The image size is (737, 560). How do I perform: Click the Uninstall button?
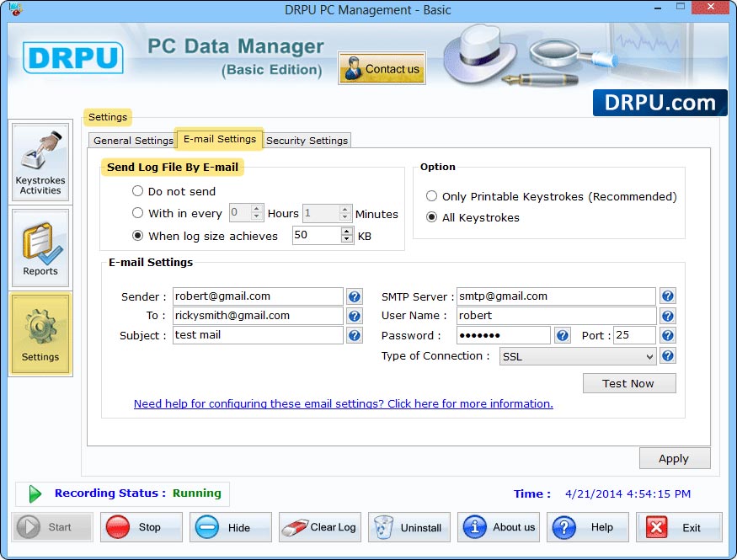pyautogui.click(x=409, y=527)
